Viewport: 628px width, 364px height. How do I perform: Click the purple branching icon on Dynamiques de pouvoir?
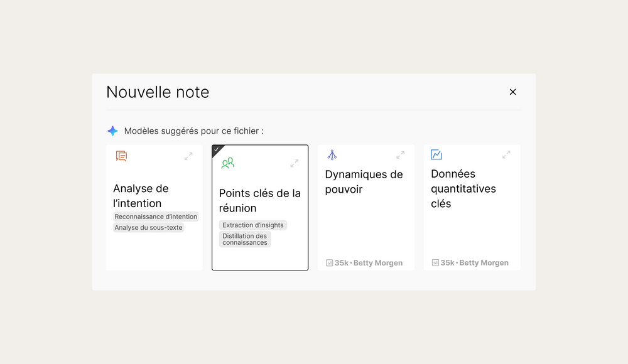pos(332,155)
